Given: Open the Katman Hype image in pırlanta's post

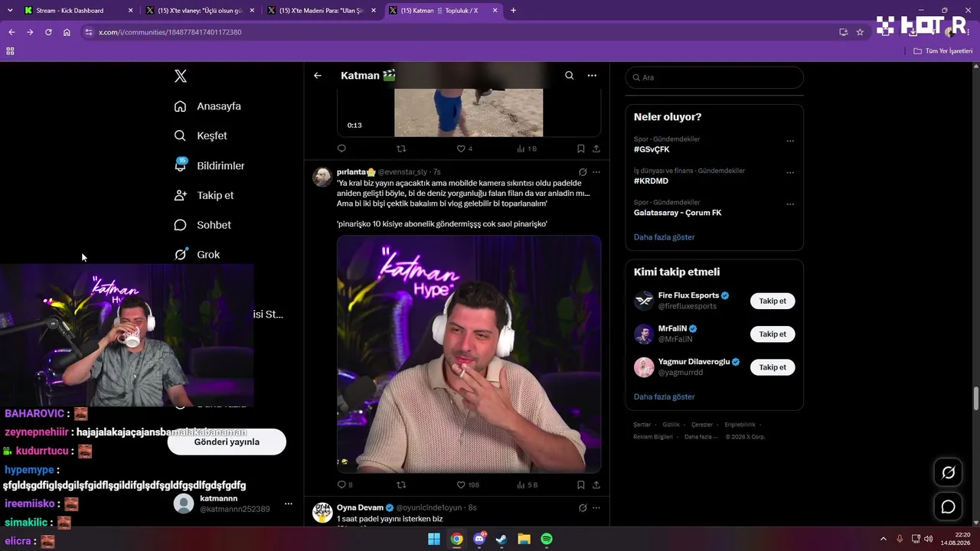Looking at the screenshot, I should point(469,354).
